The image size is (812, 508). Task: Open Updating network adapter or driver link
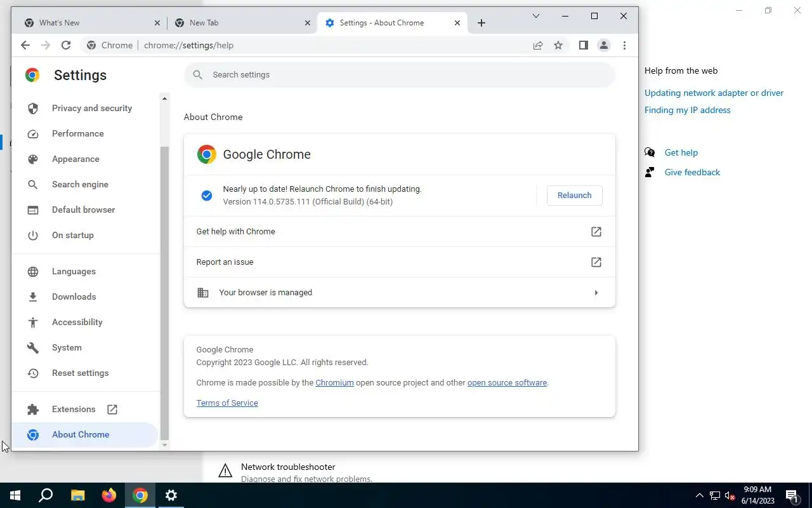point(714,93)
